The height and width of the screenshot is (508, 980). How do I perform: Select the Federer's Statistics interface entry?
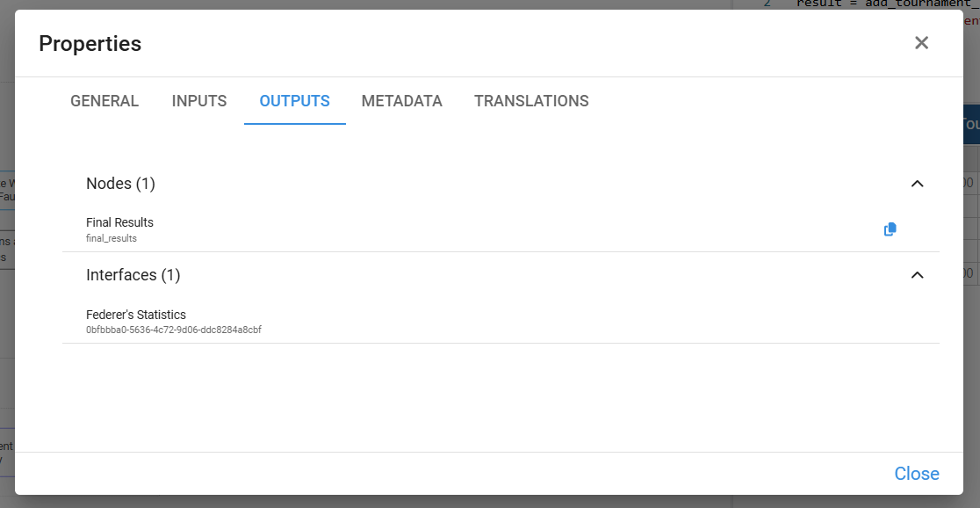[136, 315]
